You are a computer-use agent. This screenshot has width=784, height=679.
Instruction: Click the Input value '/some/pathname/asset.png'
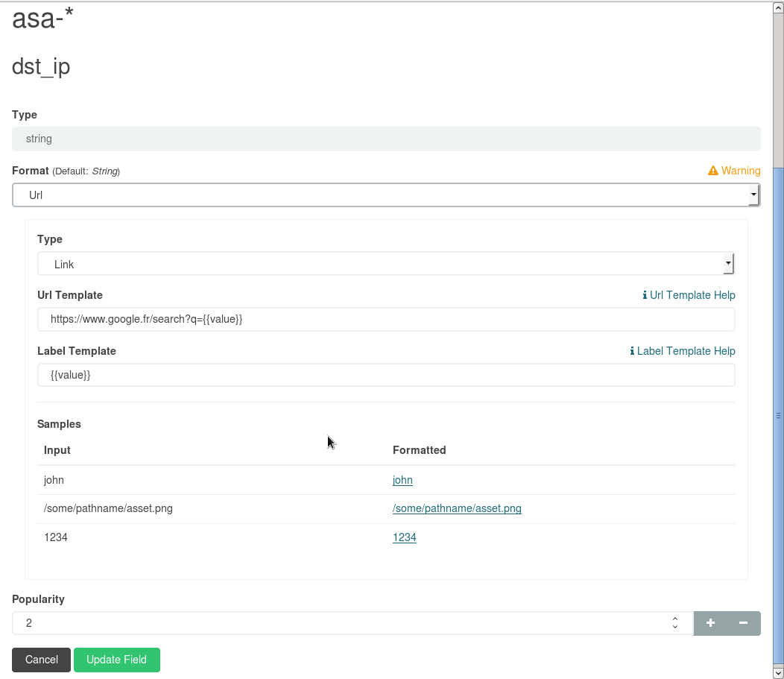(x=108, y=508)
